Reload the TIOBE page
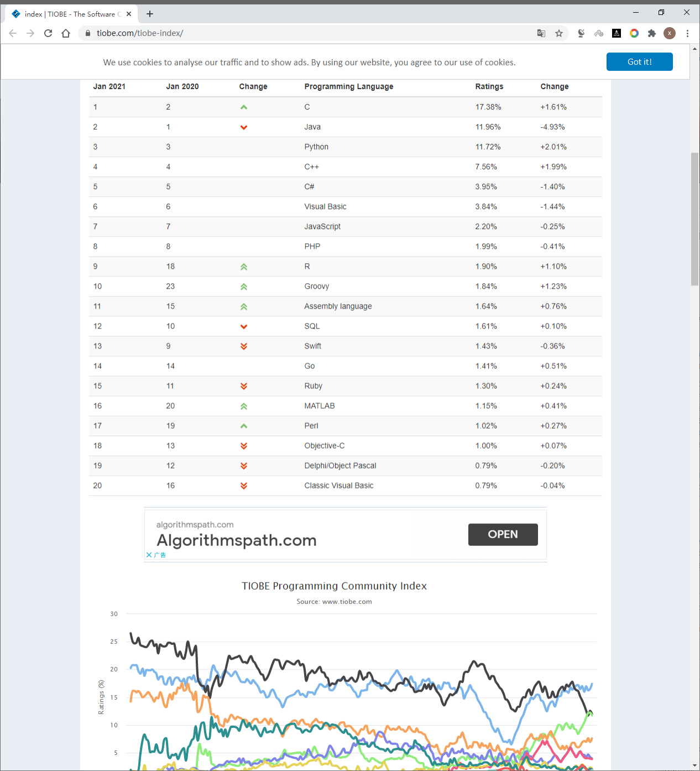The image size is (700, 771). [48, 33]
